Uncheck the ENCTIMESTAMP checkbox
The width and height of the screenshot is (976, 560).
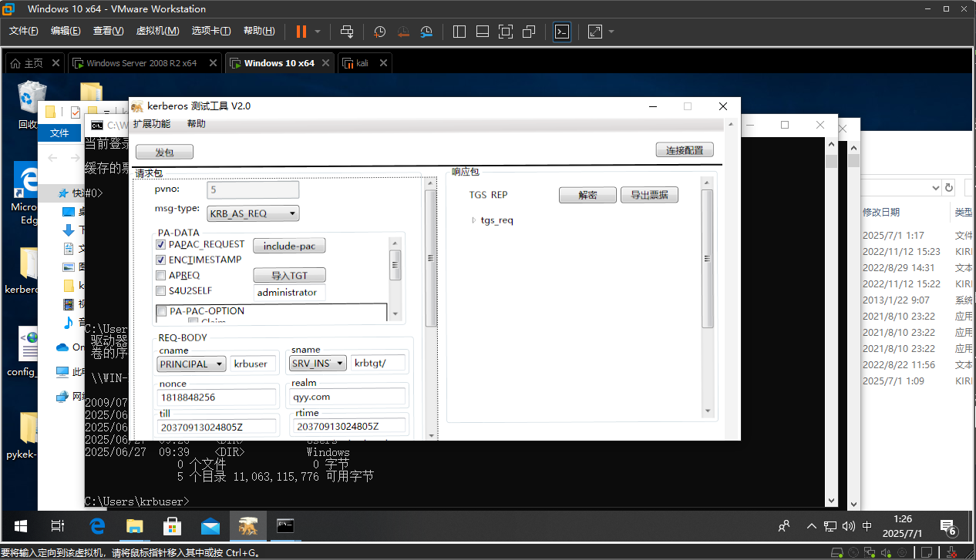click(x=161, y=260)
